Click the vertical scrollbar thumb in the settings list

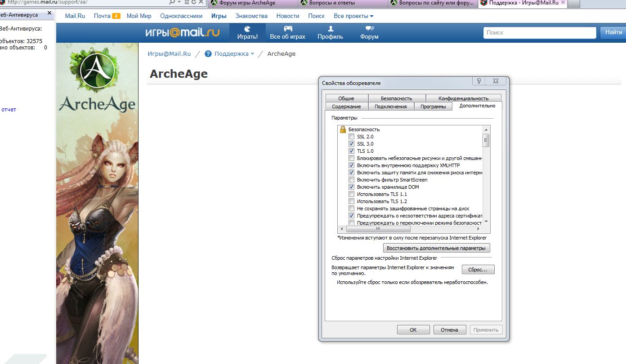click(x=486, y=140)
